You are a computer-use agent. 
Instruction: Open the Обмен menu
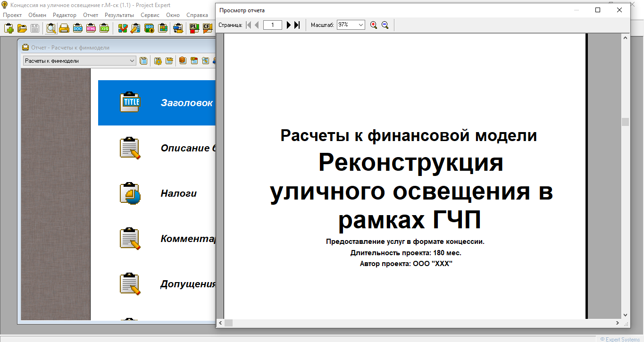point(37,15)
